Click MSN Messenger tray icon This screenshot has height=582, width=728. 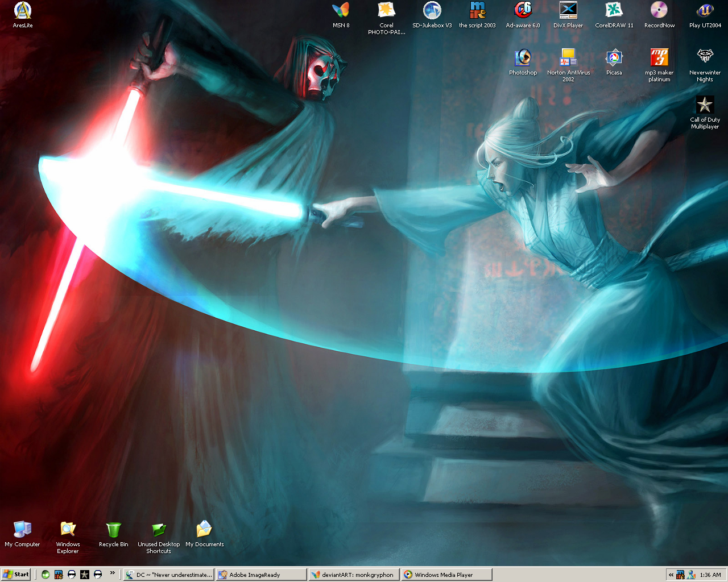point(691,575)
